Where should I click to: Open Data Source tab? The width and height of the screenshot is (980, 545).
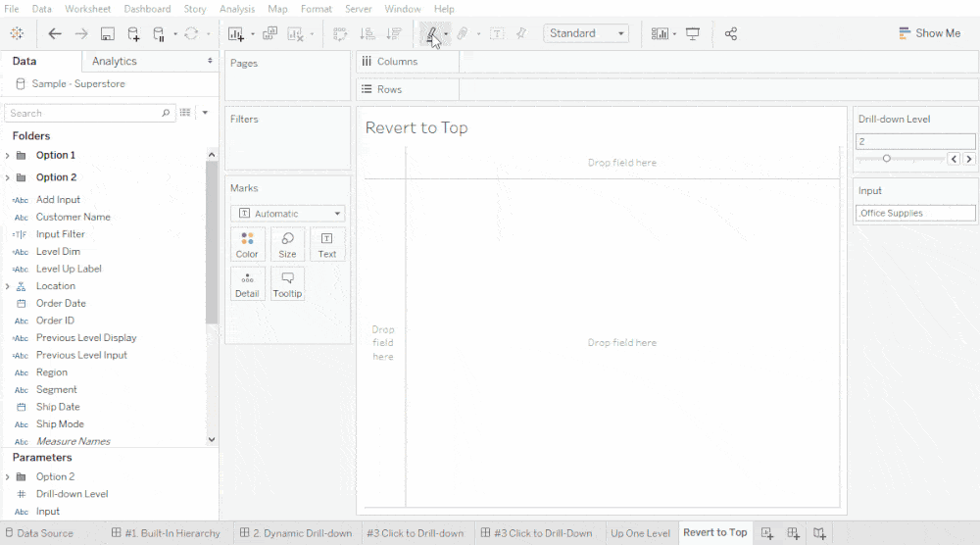pos(39,533)
